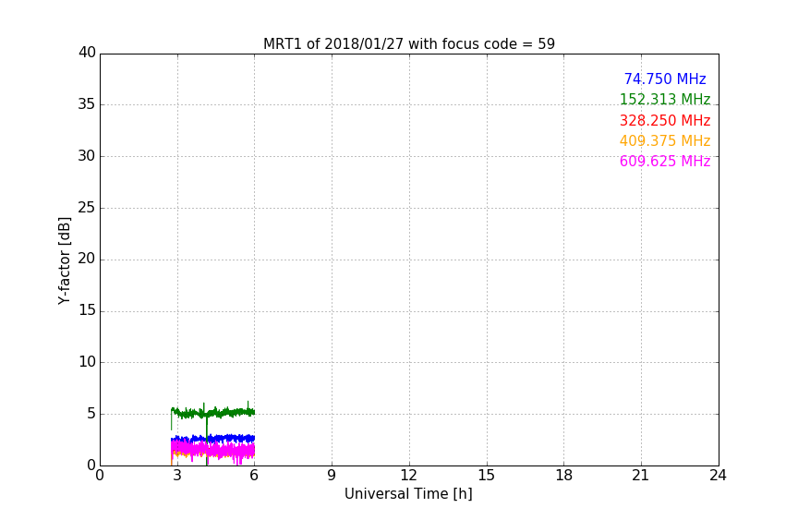The width and height of the screenshot is (798, 532).
Task: Click the x-axis tick label 12
Action: pyautogui.click(x=408, y=476)
